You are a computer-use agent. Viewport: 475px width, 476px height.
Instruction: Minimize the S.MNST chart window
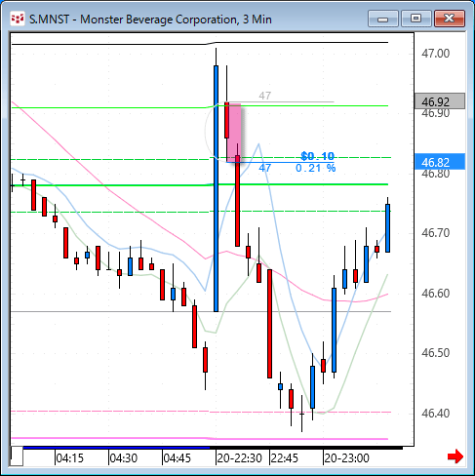383,19
